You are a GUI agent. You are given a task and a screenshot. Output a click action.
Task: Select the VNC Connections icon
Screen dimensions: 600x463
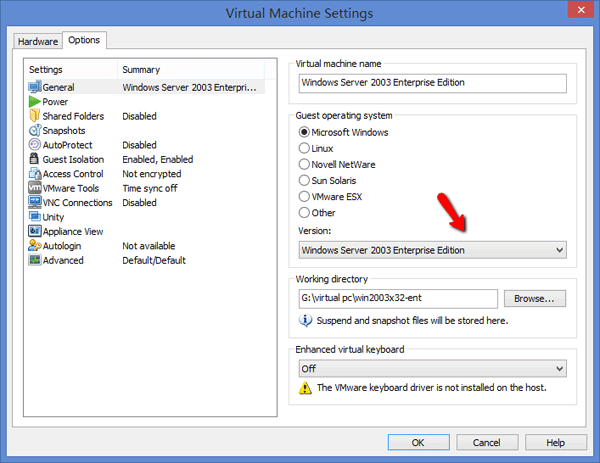pyautogui.click(x=35, y=202)
